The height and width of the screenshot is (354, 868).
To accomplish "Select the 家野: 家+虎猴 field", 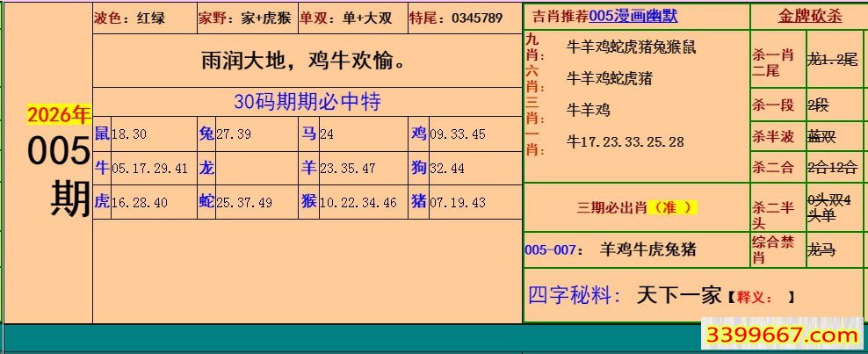I will pos(244,18).
